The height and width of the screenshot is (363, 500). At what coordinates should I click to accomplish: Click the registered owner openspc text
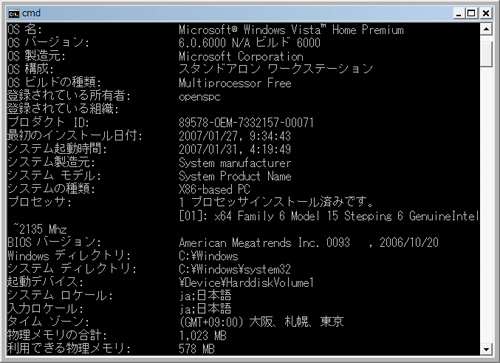click(x=199, y=97)
